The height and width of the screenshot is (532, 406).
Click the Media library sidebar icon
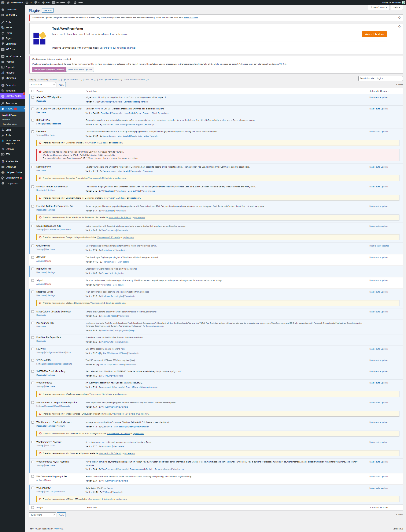pyautogui.click(x=3, y=27)
